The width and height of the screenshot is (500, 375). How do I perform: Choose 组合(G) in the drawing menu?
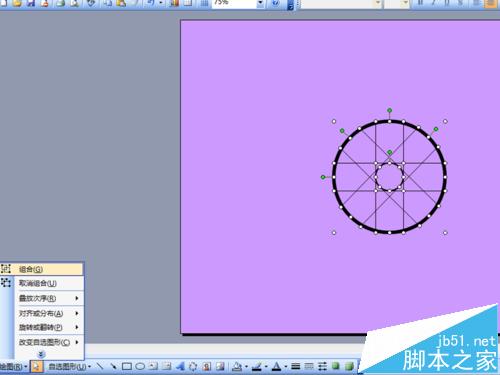click(42, 269)
